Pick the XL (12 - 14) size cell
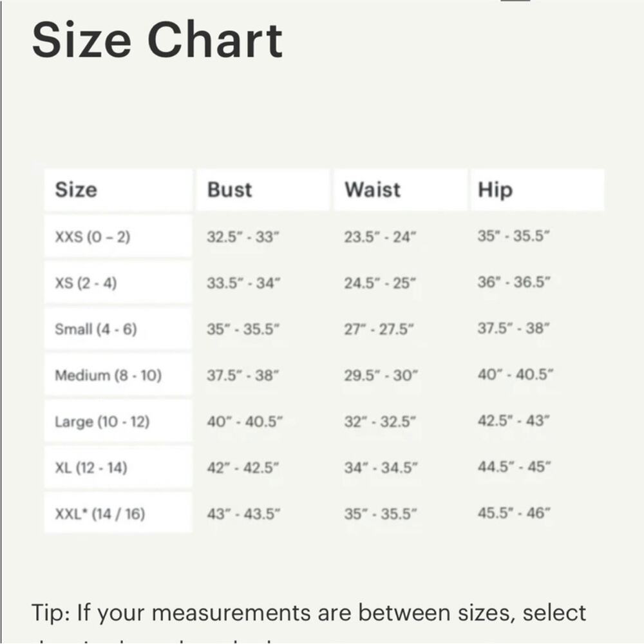The height and width of the screenshot is (644, 644). (91, 468)
